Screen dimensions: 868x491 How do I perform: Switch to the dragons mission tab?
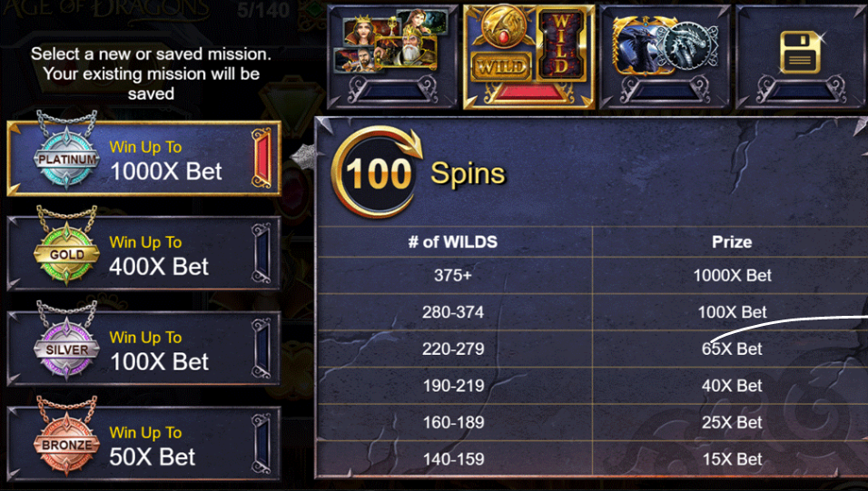point(665,57)
